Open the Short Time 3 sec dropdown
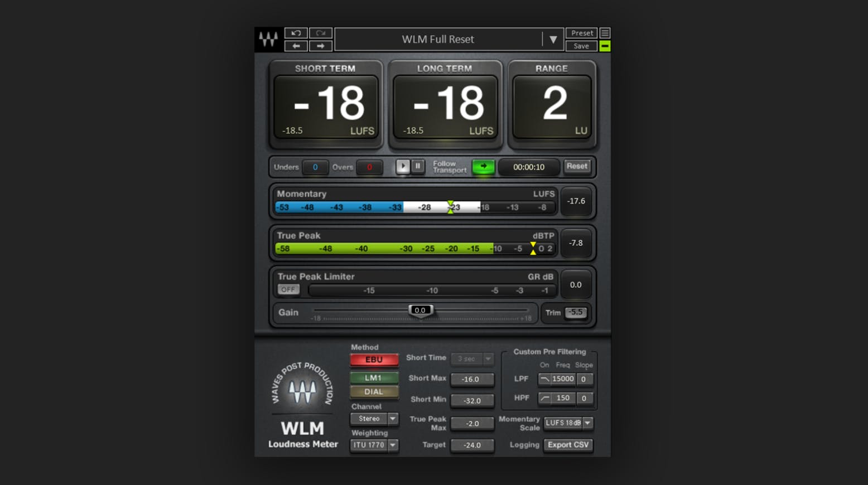 point(472,359)
